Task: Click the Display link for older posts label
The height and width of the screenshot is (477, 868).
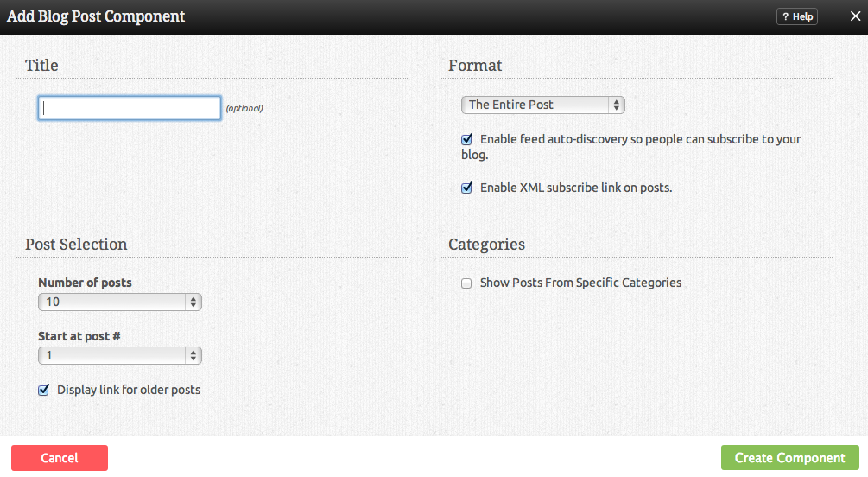Action: [129, 390]
